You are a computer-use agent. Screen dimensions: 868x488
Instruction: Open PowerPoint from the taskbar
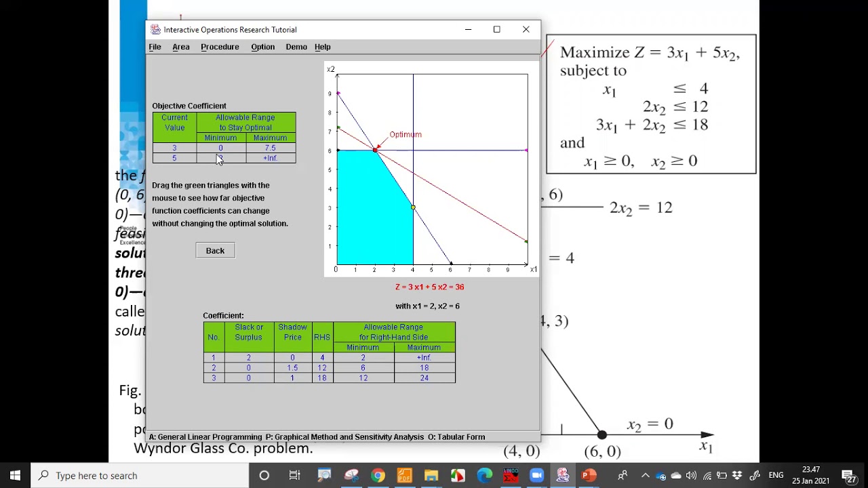(x=589, y=475)
